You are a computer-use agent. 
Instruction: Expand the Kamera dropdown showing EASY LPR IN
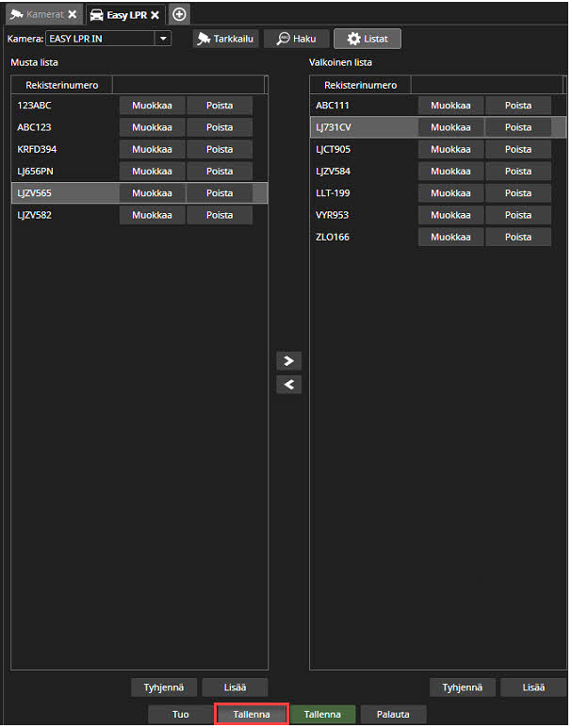point(163,39)
